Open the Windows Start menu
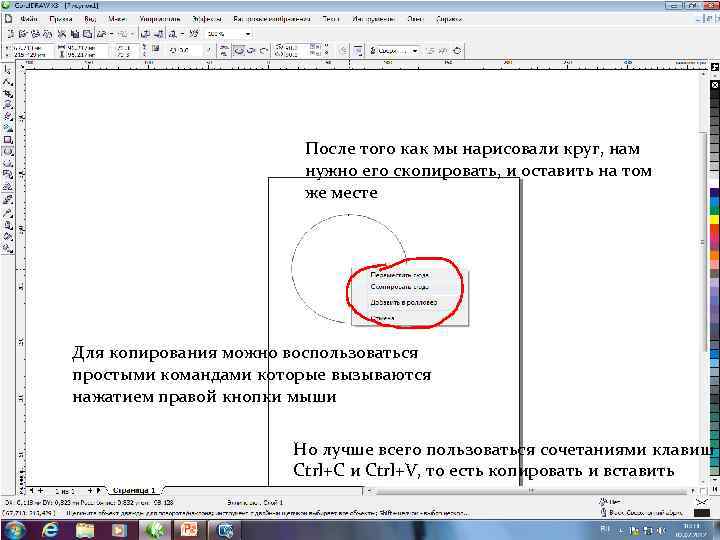This screenshot has height=540, width=720. pyautogui.click(x=14, y=530)
